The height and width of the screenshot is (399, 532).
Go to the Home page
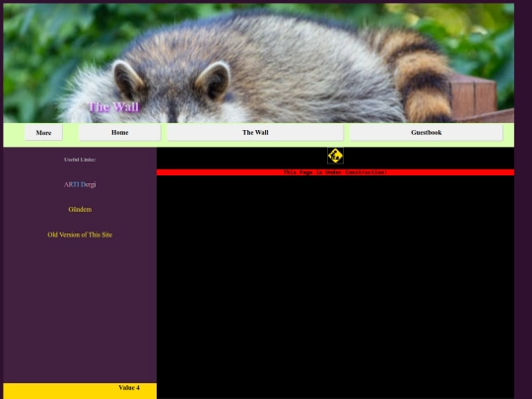tap(120, 132)
